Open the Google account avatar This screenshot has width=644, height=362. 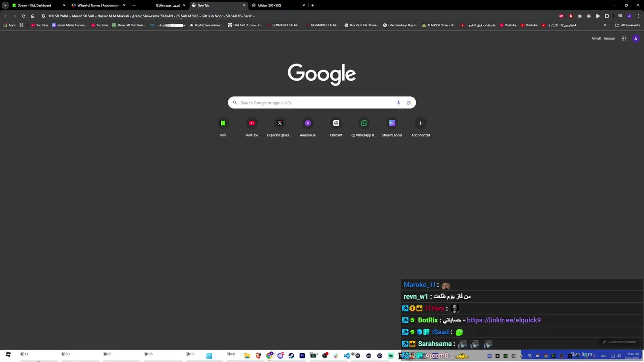click(x=636, y=38)
